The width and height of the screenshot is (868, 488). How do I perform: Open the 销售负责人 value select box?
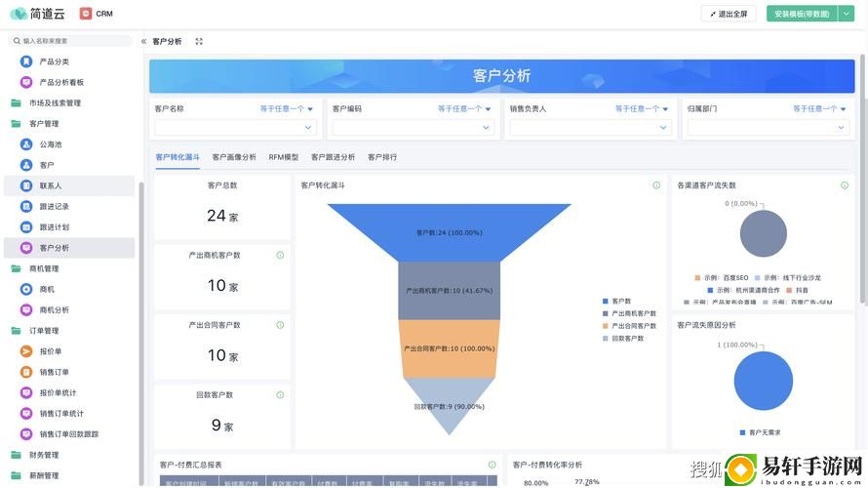pos(591,128)
